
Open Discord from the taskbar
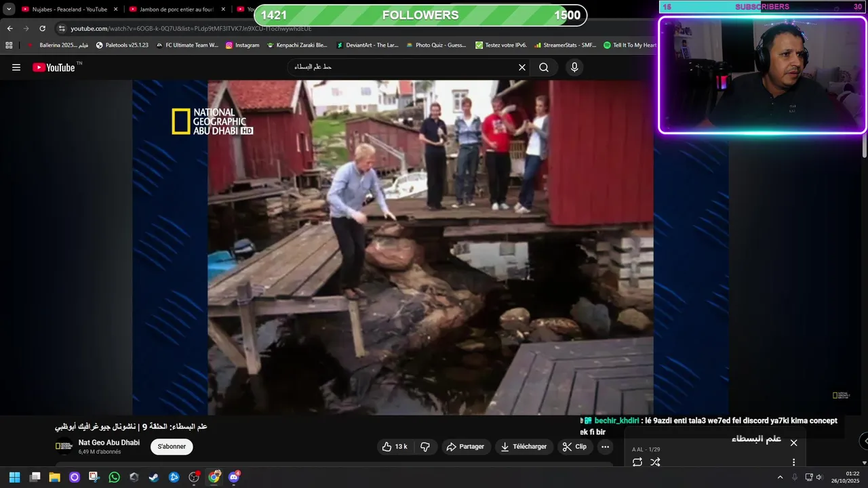[x=234, y=477]
